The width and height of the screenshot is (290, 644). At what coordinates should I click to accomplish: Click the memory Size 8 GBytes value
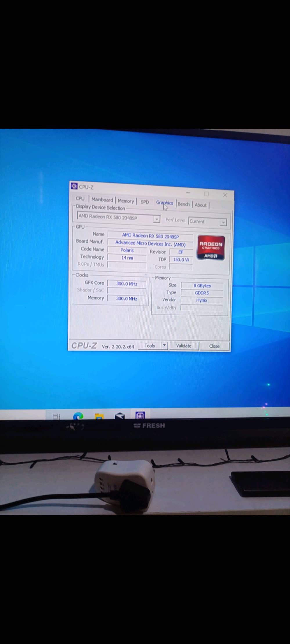click(202, 285)
